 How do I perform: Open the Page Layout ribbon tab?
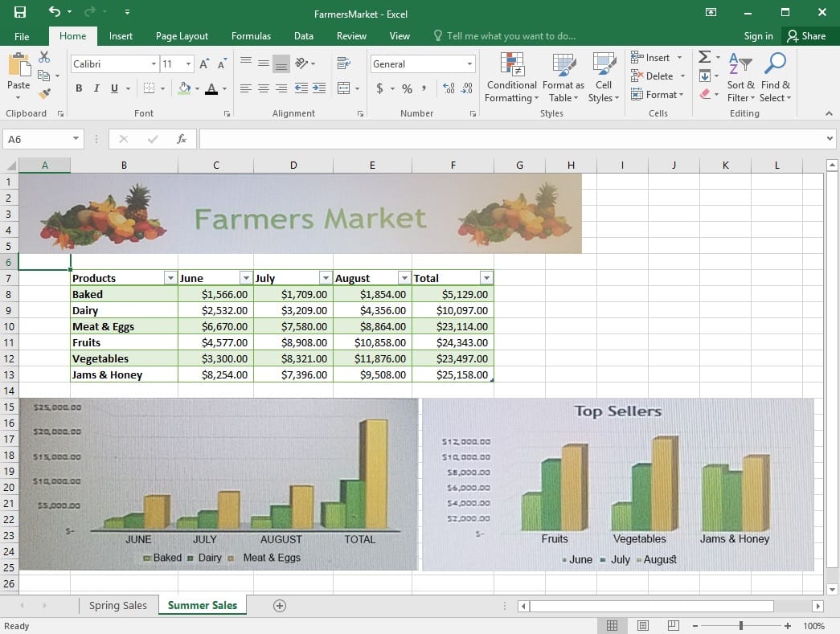pos(182,36)
